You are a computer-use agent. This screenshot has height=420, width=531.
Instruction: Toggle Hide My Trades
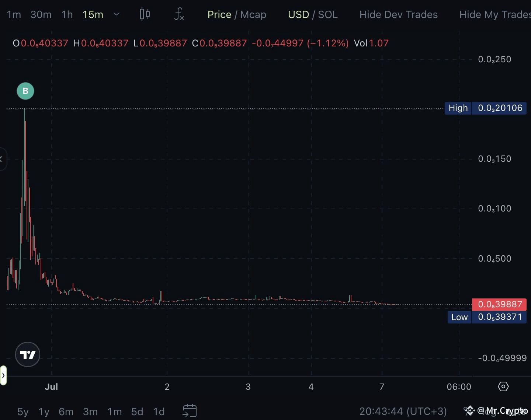coord(495,14)
